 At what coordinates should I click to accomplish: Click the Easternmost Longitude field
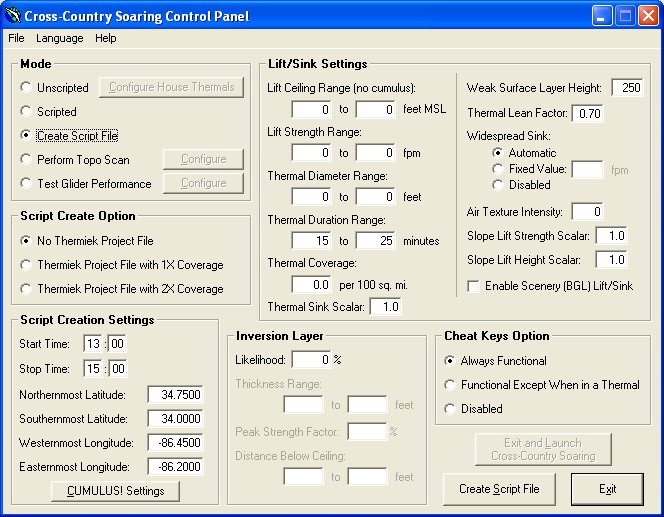pos(175,467)
